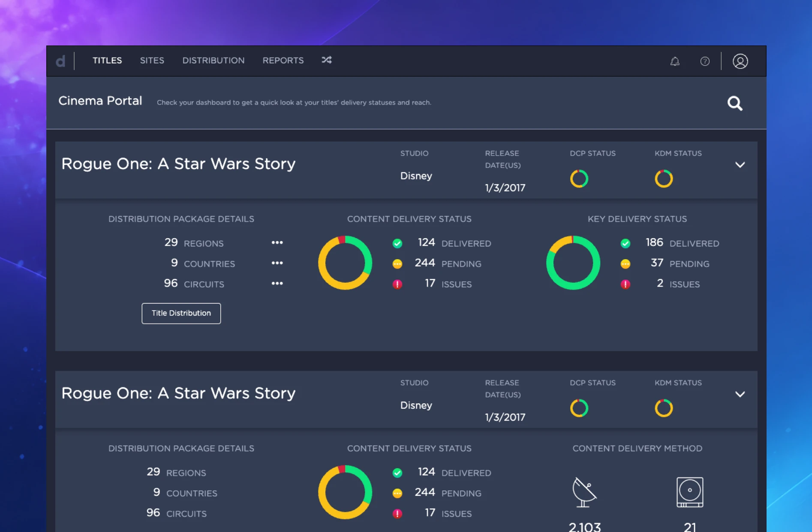Screen dimensions: 812x532
Task: Click yellow pending icon beside 244 PENDING, first card
Action: click(397, 264)
